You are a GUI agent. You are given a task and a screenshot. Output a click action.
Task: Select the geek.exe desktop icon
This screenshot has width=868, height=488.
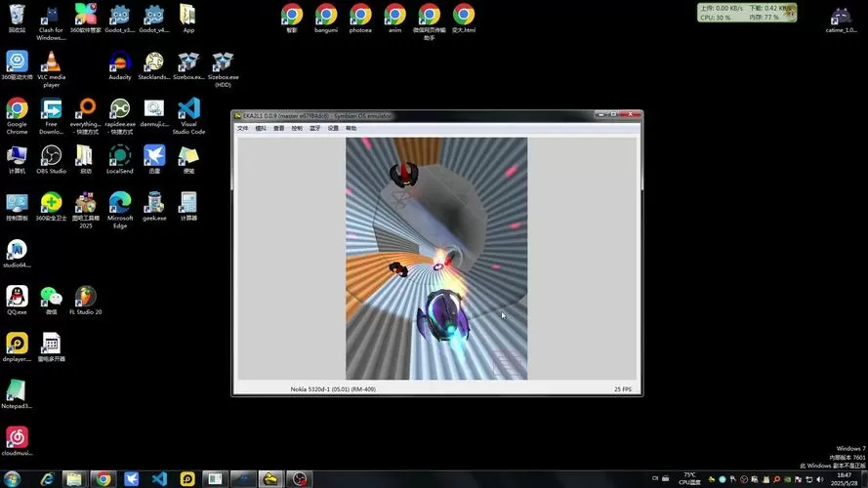[154, 206]
